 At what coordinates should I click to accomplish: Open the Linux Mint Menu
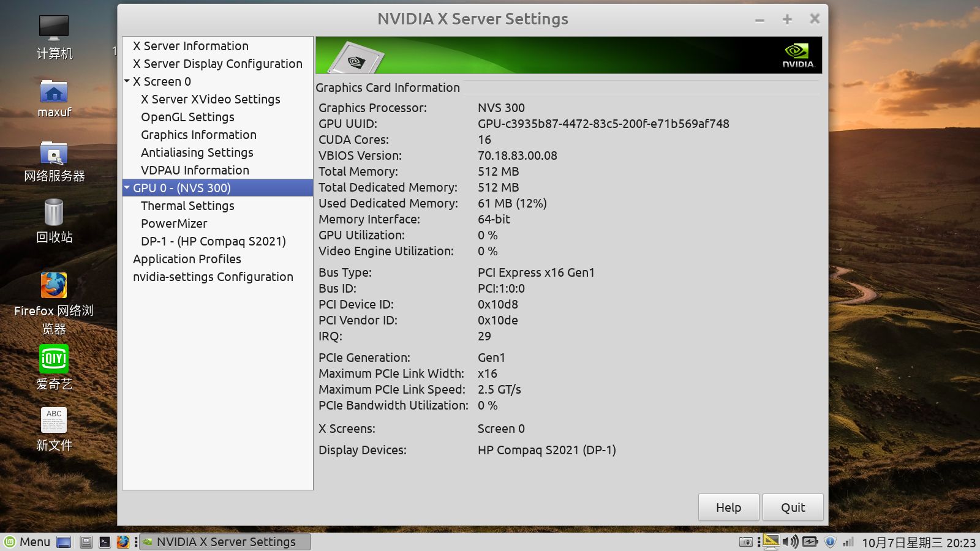[x=27, y=542]
